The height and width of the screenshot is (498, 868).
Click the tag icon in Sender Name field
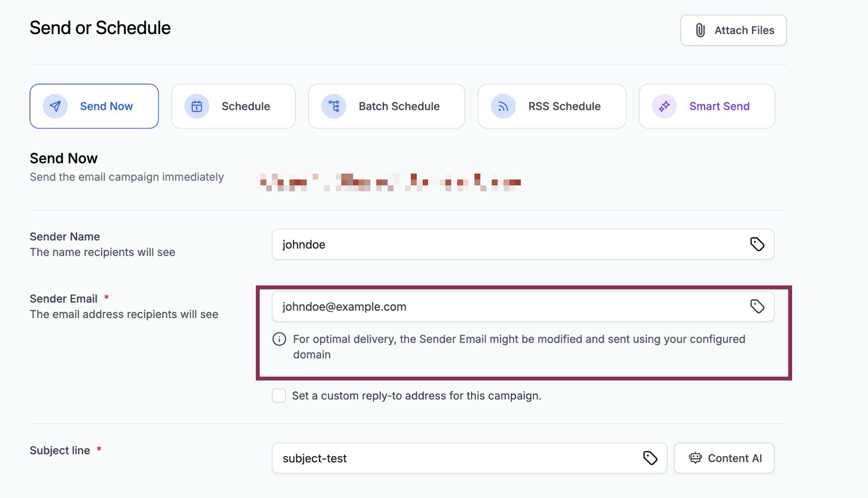pos(757,244)
